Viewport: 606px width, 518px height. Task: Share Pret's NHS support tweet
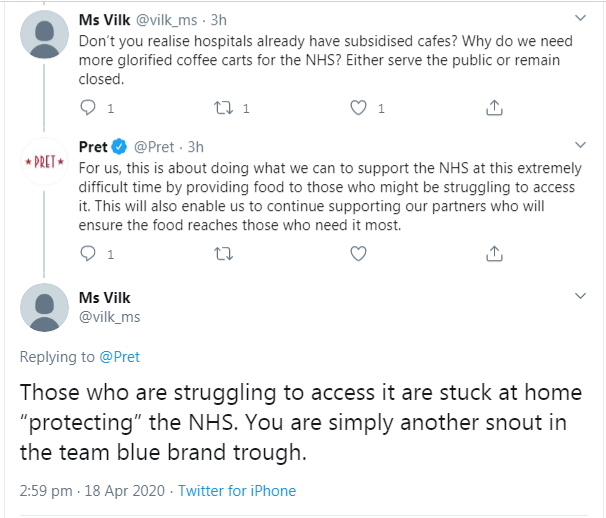coord(493,255)
